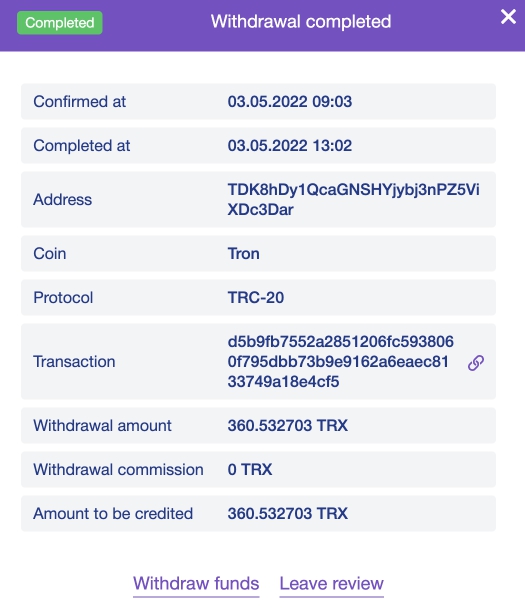
Task: Open the Leave review link
Action: (x=331, y=584)
